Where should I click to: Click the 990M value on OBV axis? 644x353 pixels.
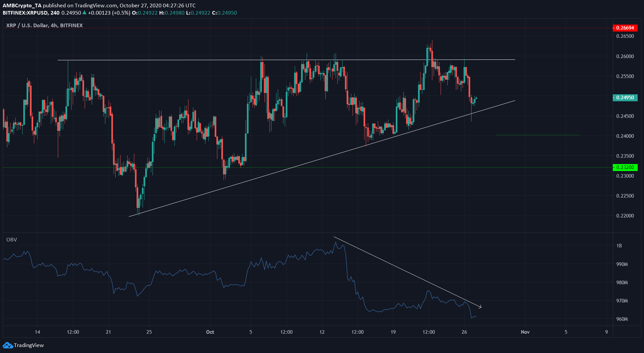click(x=622, y=264)
